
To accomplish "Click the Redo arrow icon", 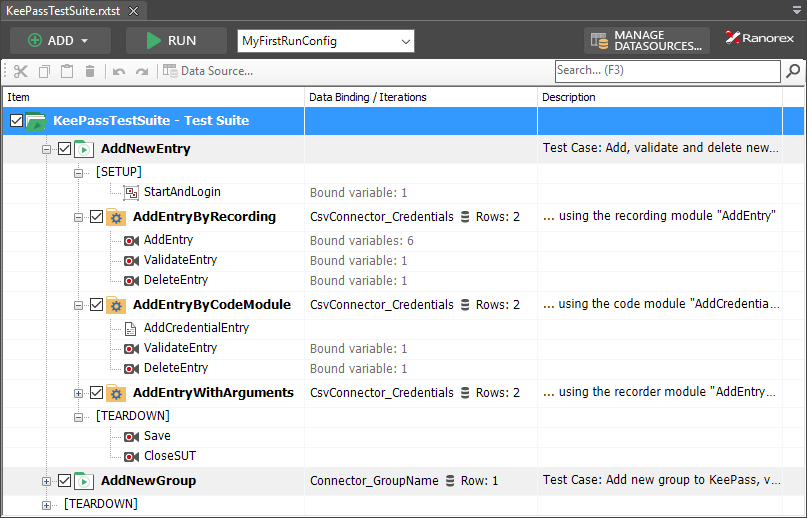I will coord(142,72).
